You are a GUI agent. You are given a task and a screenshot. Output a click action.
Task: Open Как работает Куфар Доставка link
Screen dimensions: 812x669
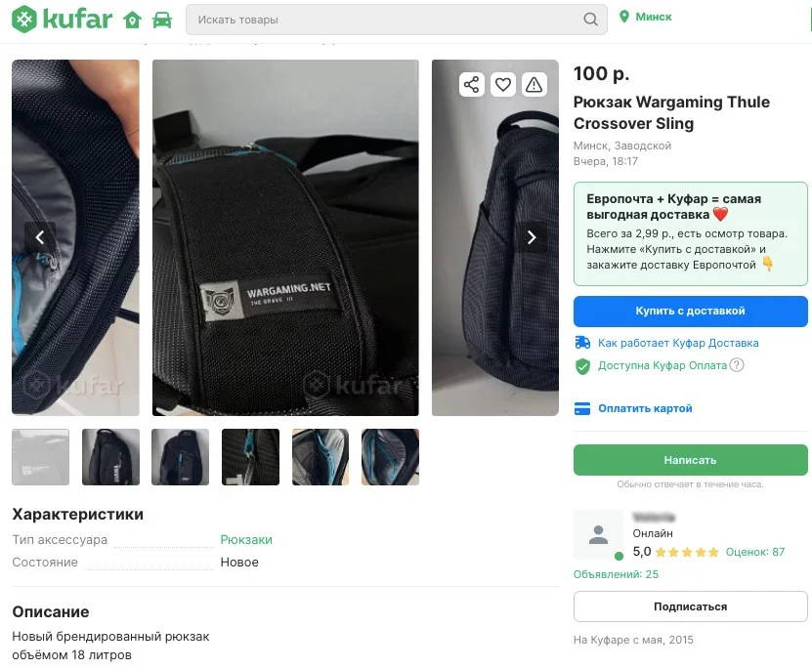(678, 343)
